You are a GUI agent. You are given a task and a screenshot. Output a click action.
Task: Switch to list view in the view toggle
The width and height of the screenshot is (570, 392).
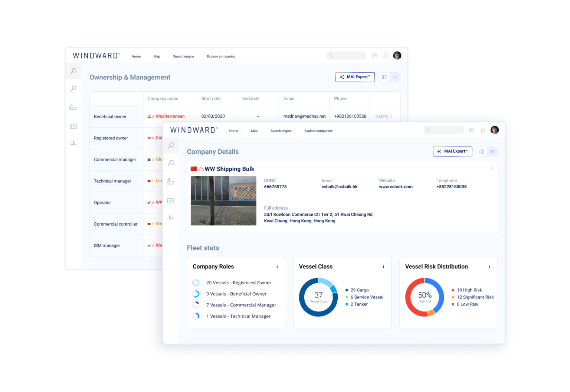tap(492, 151)
